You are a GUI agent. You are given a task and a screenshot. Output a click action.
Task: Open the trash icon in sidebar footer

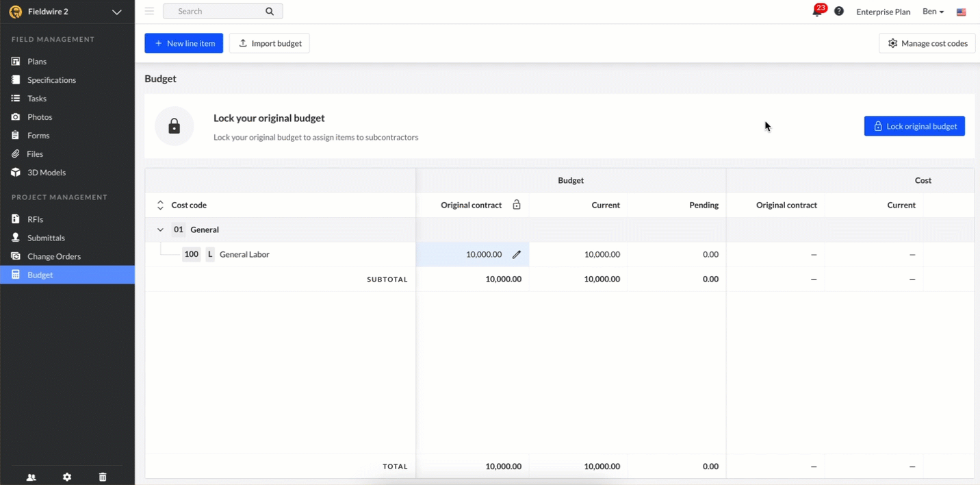click(103, 477)
